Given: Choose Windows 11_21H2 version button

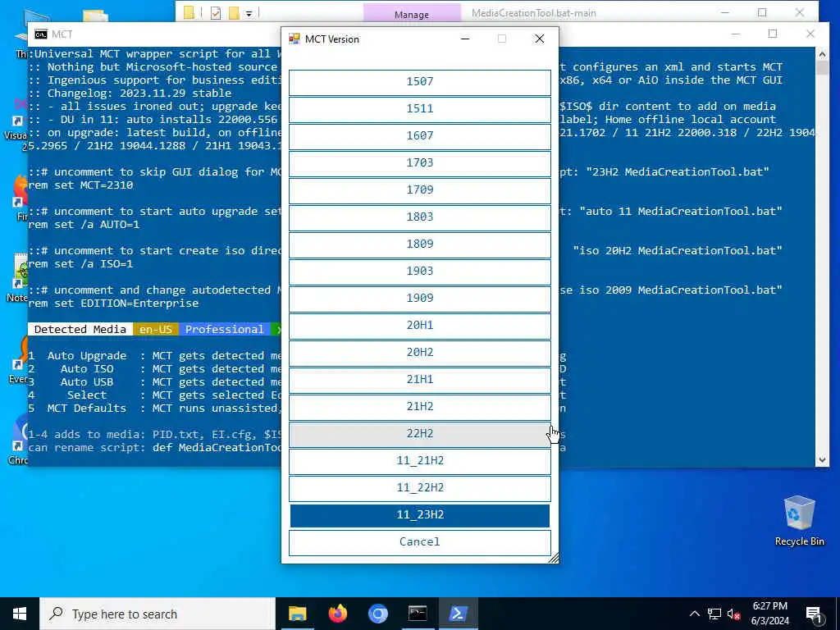Looking at the screenshot, I should coord(419,461).
